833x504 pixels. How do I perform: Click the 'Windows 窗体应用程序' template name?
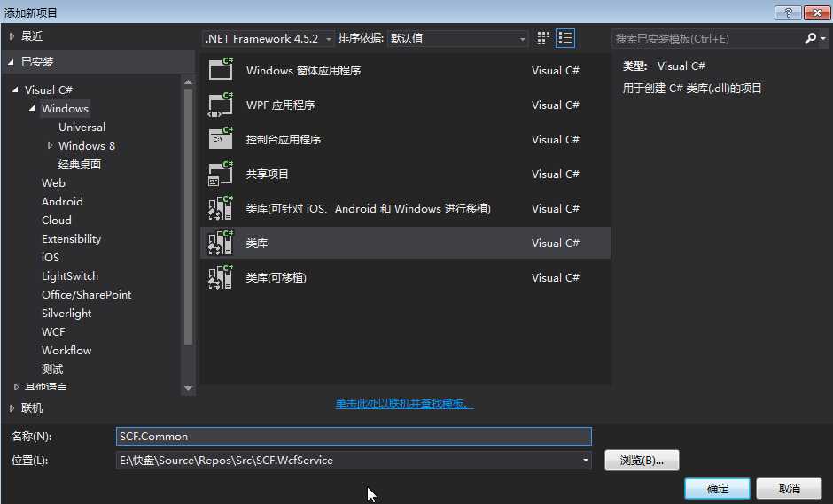coord(303,70)
